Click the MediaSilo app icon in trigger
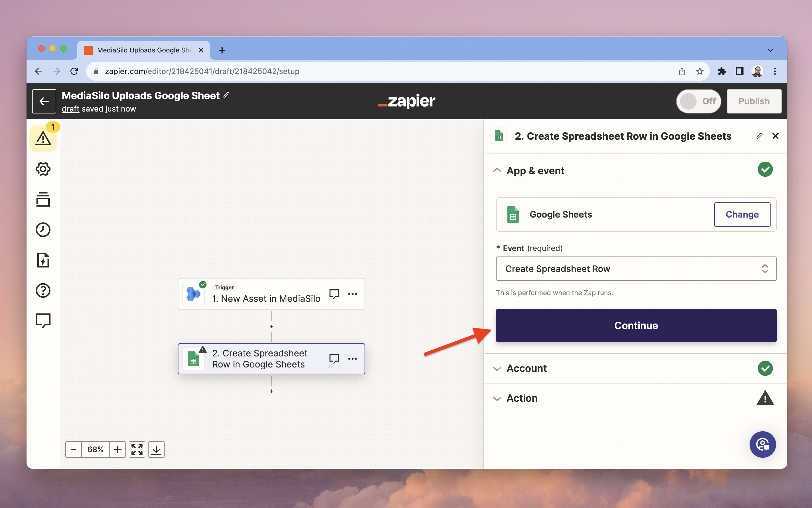This screenshot has height=508, width=812. 193,294
